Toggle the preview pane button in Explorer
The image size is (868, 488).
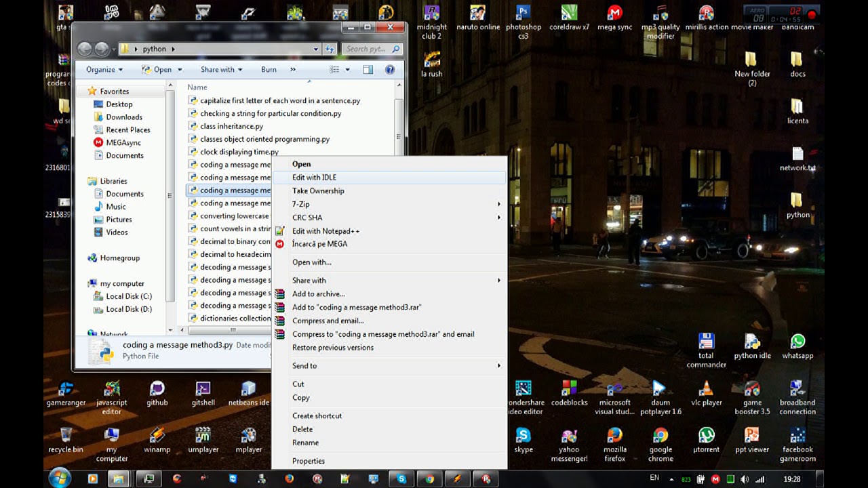[x=368, y=70]
